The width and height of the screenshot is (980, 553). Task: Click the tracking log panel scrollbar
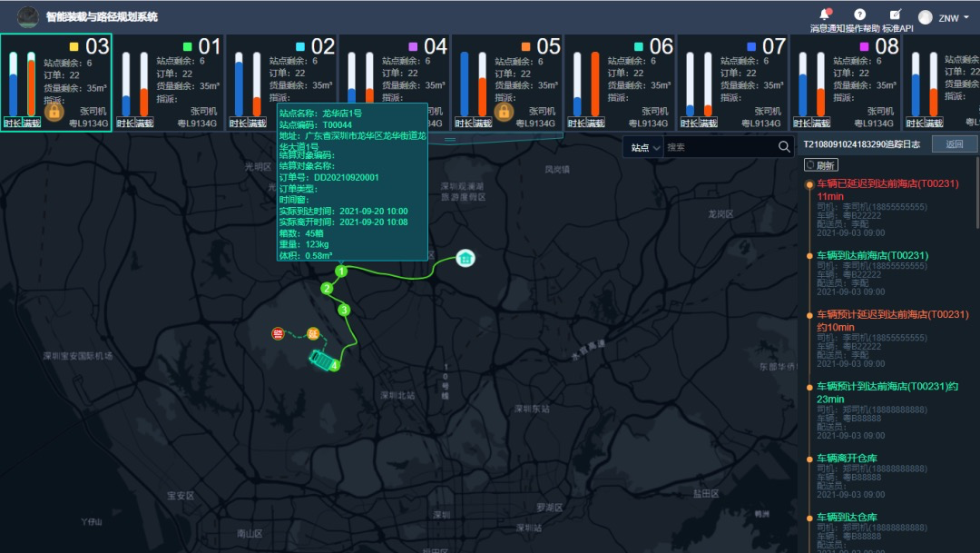977,194
